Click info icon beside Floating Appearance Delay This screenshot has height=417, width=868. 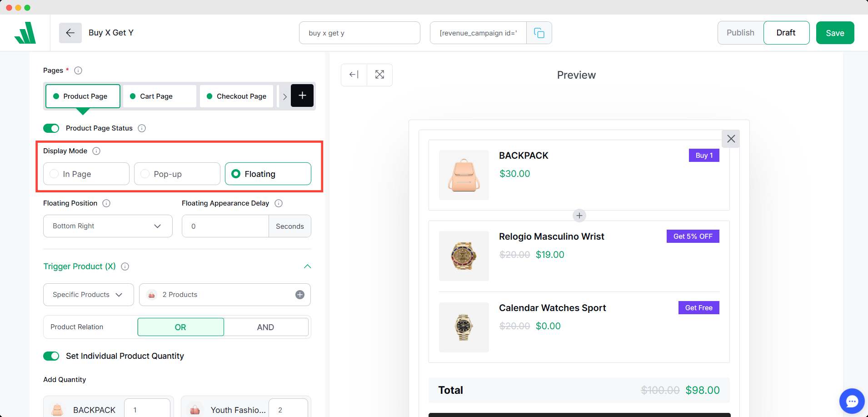pyautogui.click(x=279, y=203)
